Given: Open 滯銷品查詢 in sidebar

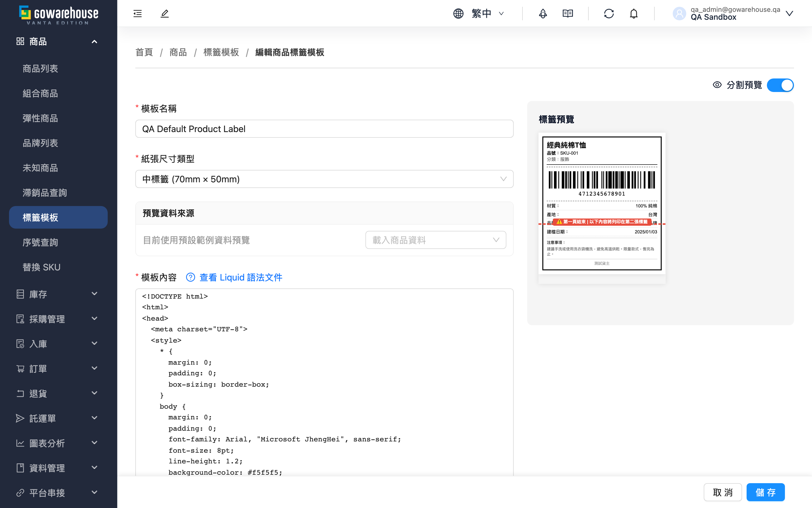Looking at the screenshot, I should pyautogui.click(x=58, y=193).
